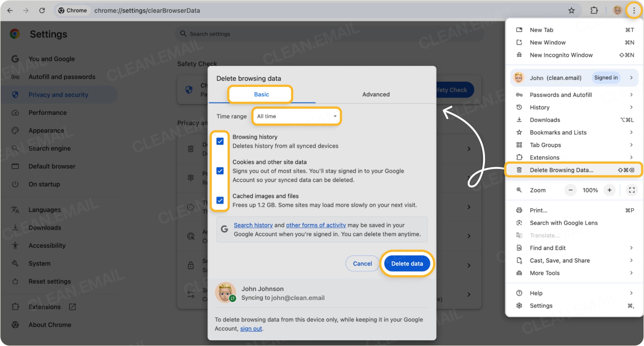Disable the Cached images and files option
The width and height of the screenshot is (644, 346).
[220, 201]
